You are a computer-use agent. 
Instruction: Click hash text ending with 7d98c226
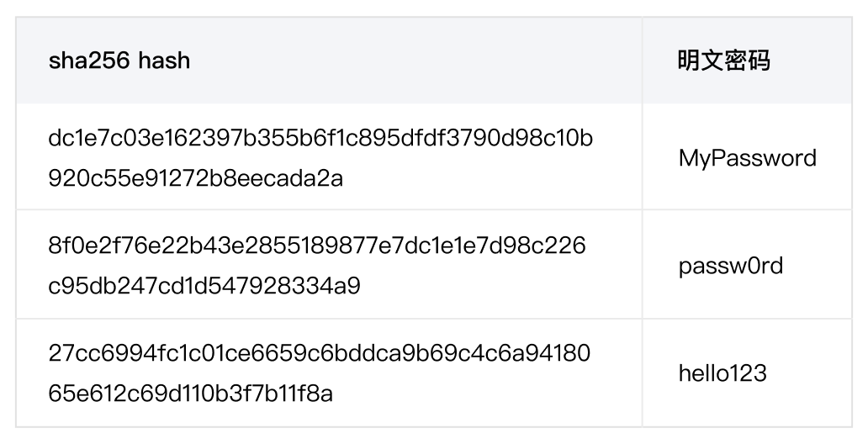click(x=538, y=246)
